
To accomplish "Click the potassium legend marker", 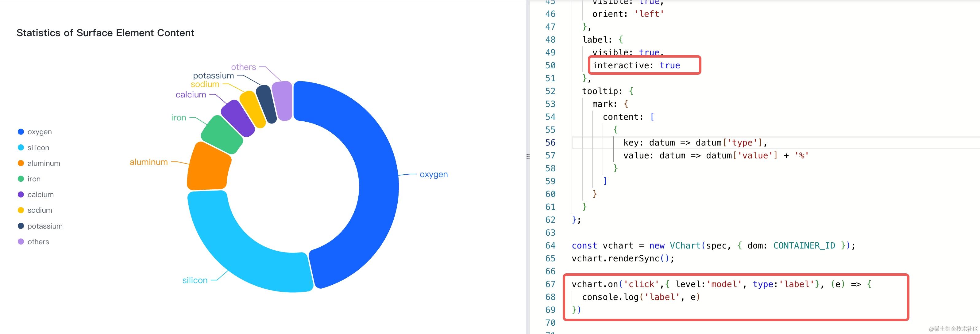I will [21, 226].
